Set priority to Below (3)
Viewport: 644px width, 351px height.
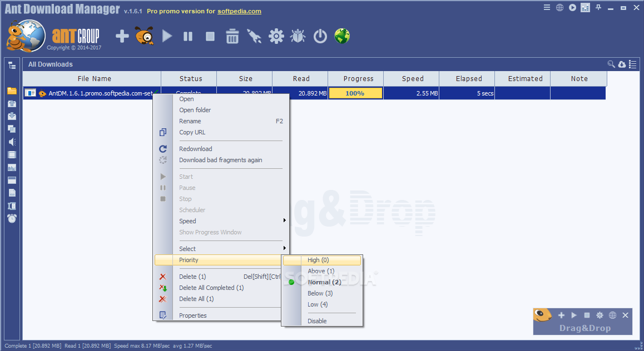322,293
